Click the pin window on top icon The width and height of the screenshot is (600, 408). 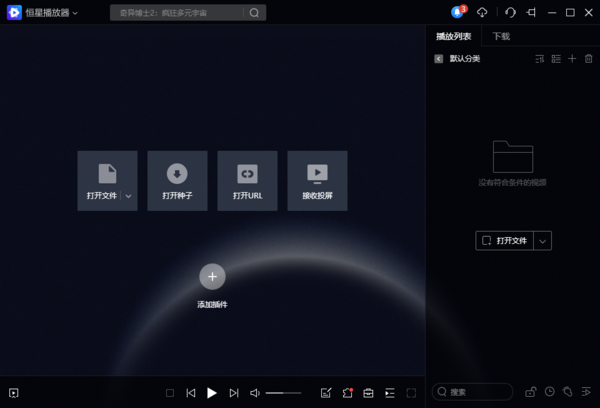pyautogui.click(x=530, y=12)
